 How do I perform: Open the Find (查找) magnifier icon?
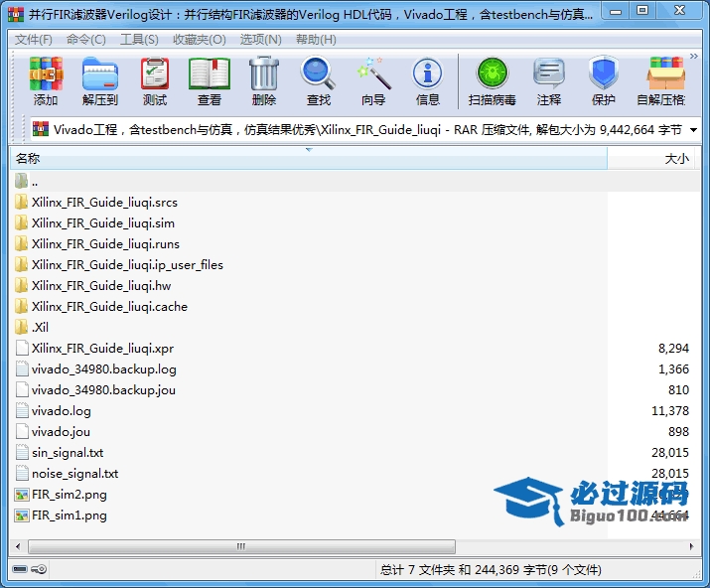tap(319, 73)
